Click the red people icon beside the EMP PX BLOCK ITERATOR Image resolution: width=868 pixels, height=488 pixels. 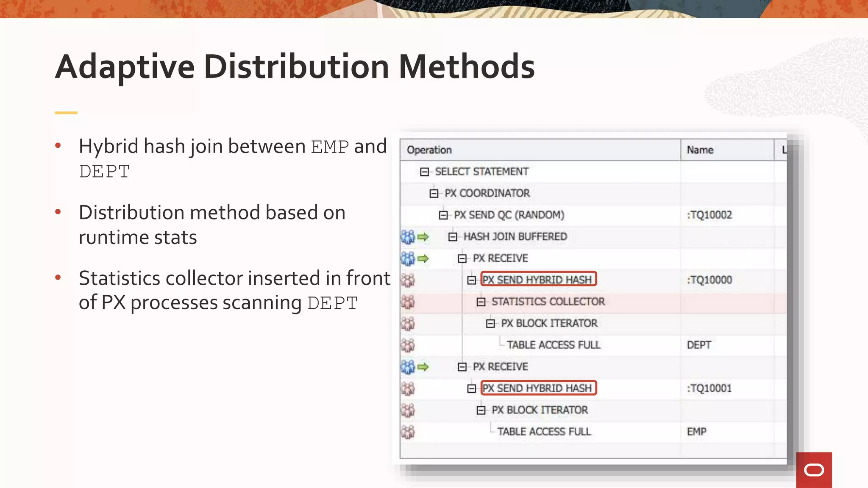(408, 410)
